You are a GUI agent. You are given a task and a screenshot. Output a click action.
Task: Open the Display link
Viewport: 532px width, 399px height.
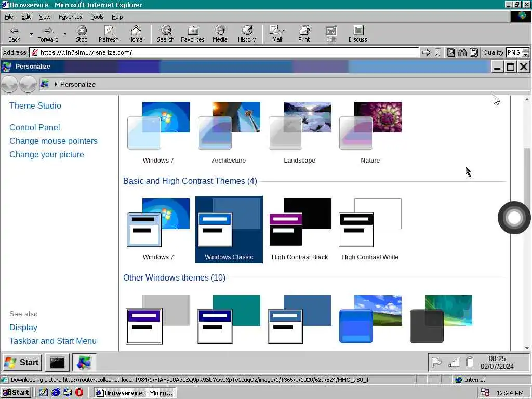click(x=23, y=327)
